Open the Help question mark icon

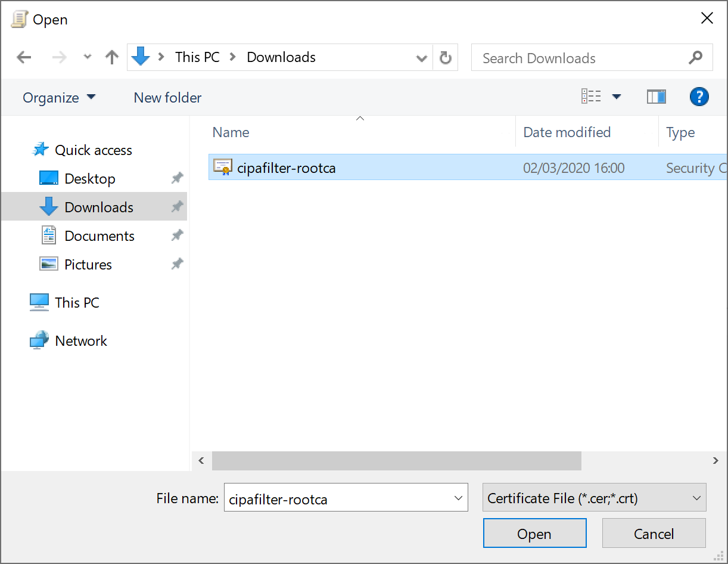[x=699, y=97]
